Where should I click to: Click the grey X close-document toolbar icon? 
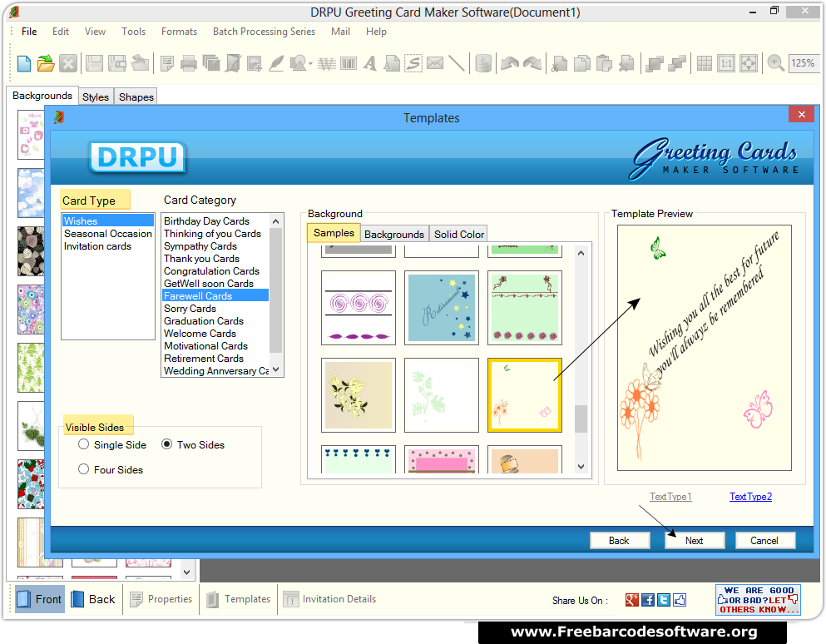pos(68,64)
